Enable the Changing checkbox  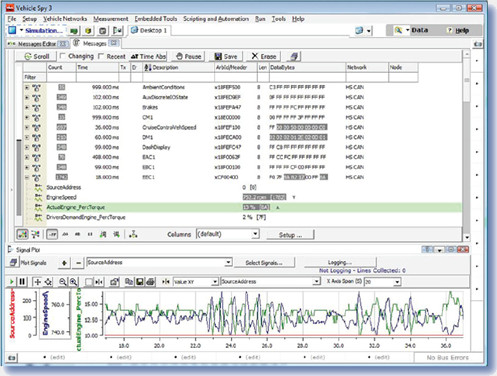pyautogui.click(x=62, y=56)
